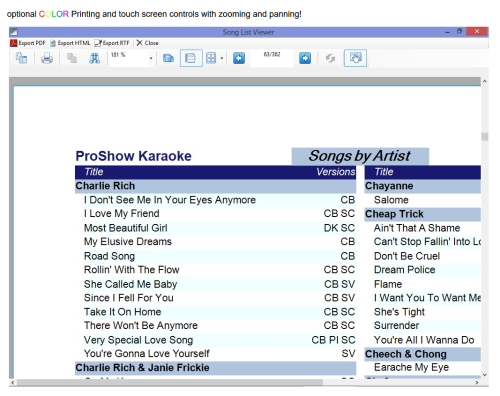Toggle the pan hand tool
The width and height of the screenshot is (500, 396).
click(355, 58)
